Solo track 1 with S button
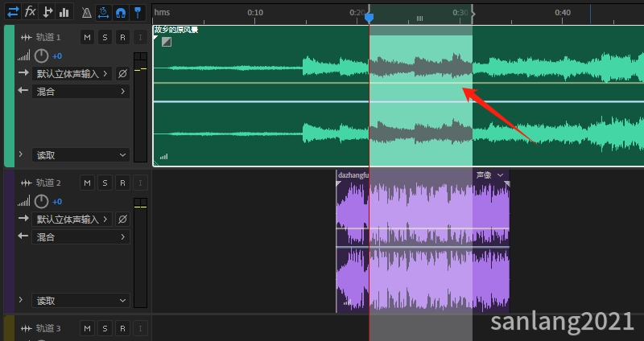 [105, 38]
